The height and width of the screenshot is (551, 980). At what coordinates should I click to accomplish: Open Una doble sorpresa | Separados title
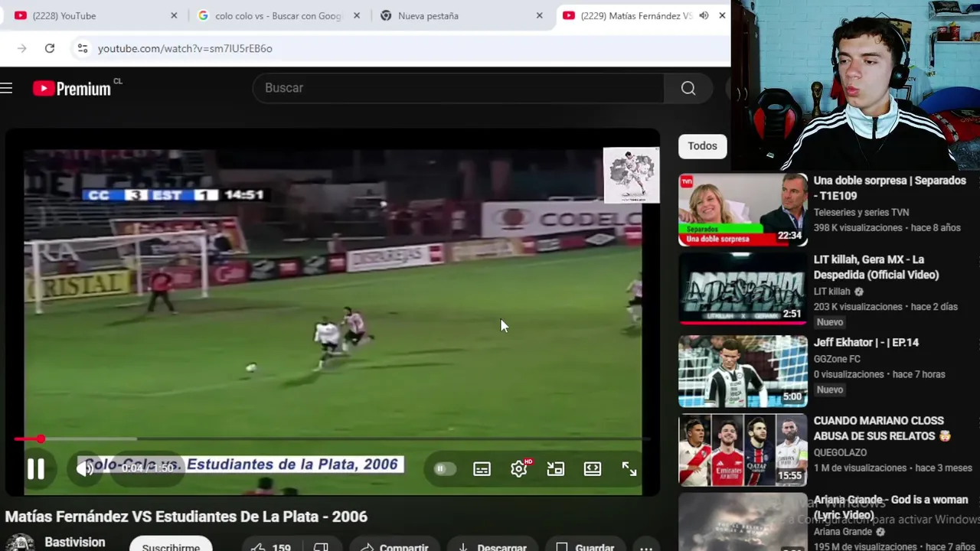click(890, 188)
